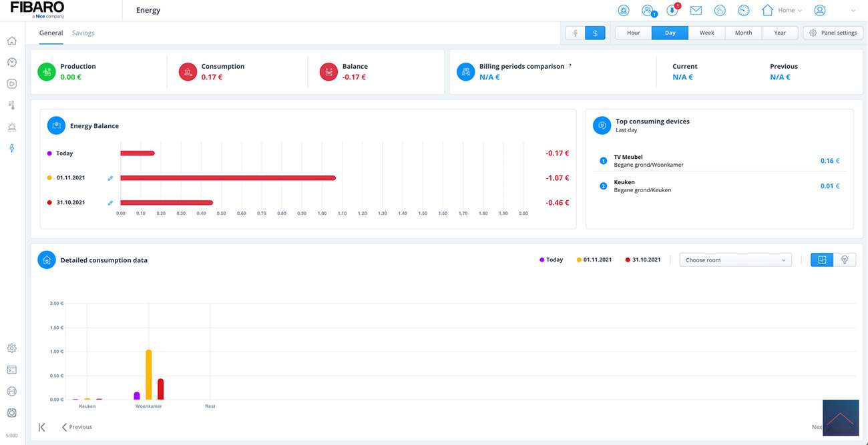868x445 pixels.
Task: Open the envelope messages icon in the header
Action: 696,11
